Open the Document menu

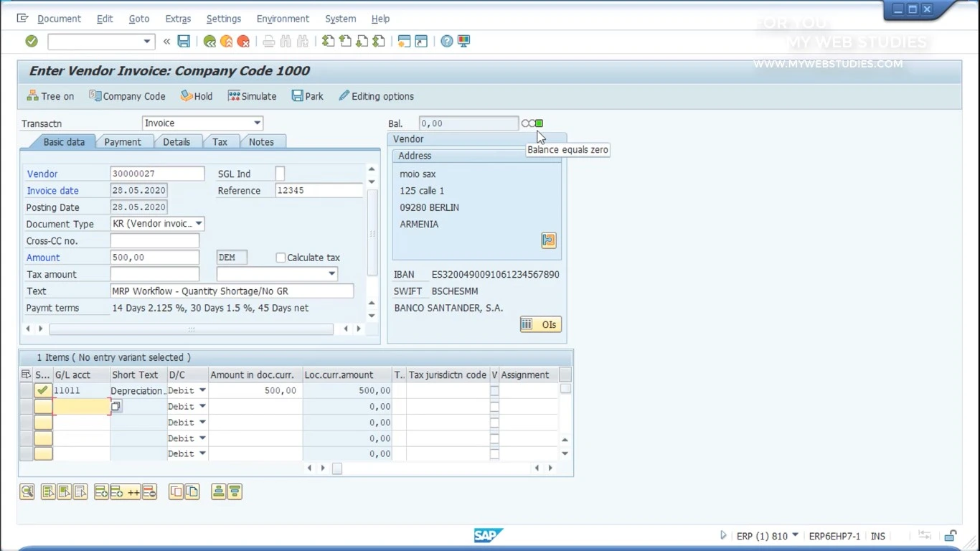59,19
